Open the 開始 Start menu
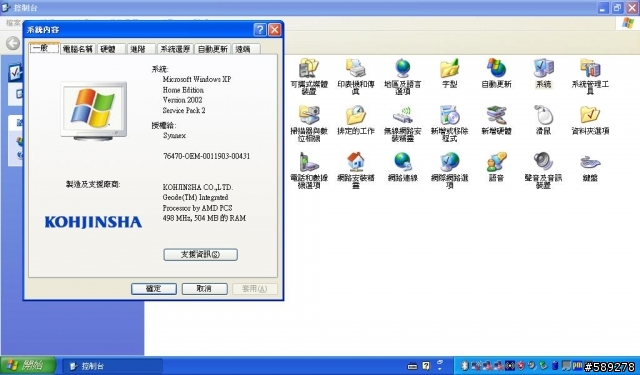Screen dimensions: 640x375 pos(29,365)
